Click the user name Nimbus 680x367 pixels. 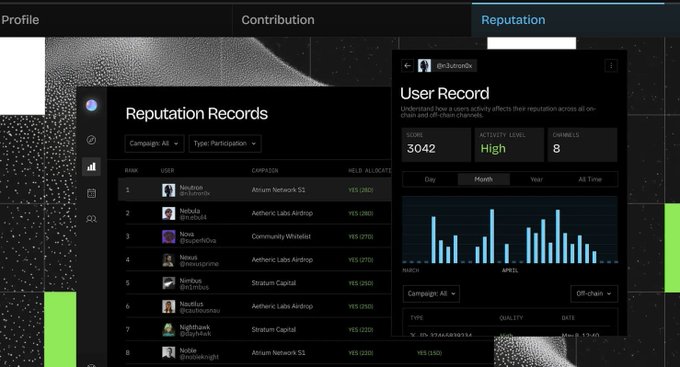(x=190, y=281)
